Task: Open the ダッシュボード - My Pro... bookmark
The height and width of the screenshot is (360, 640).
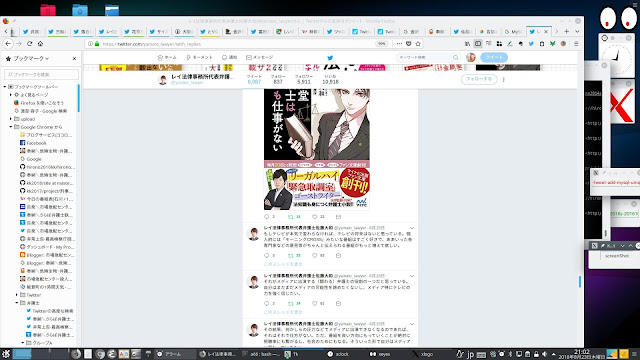Action: click(x=47, y=247)
